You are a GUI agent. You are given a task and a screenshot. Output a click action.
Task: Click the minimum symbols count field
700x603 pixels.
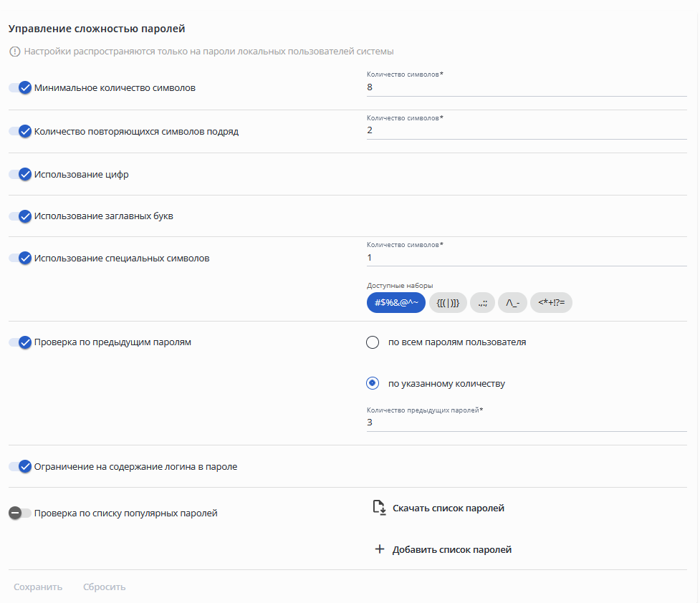tap(527, 87)
